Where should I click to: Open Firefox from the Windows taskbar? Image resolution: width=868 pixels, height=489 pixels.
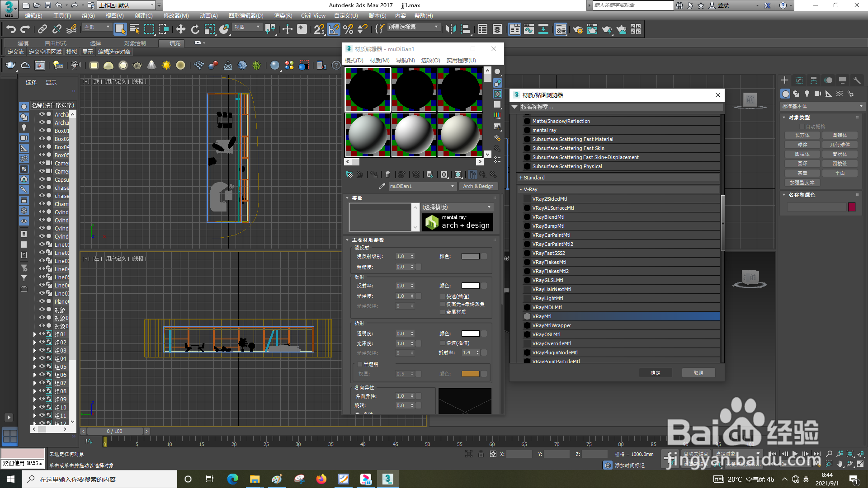321,480
